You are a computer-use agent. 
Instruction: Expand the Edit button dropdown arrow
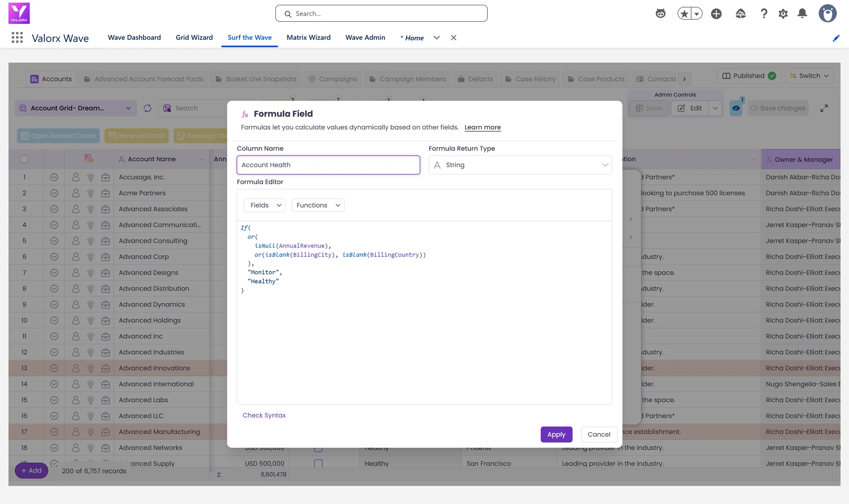point(715,108)
